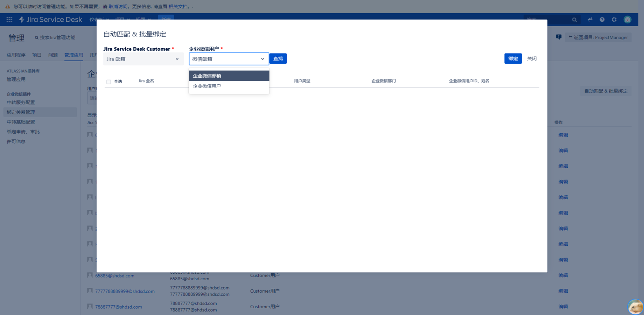Viewport: 644px width, 315px height.
Task: Collapse the 微信邮箱 dropdown
Action: (x=229, y=59)
